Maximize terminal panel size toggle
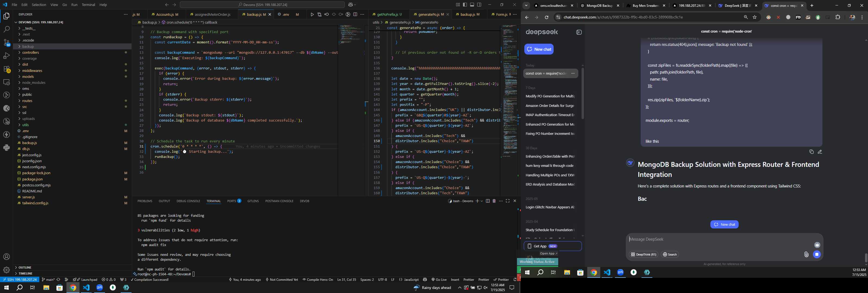Screen dimensions: 868x293 click(x=508, y=201)
